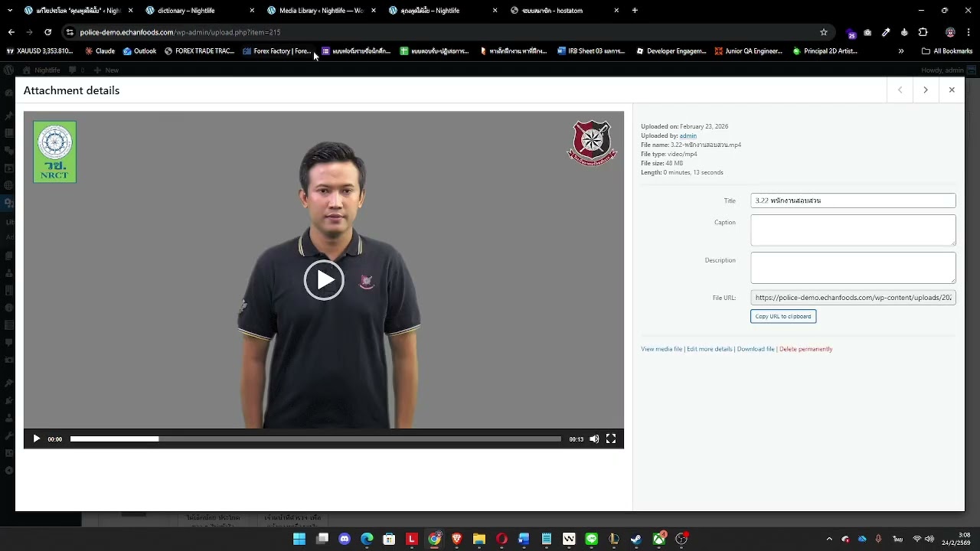Open LINE from the taskbar
Image resolution: width=980 pixels, height=551 pixels.
pyautogui.click(x=591, y=540)
